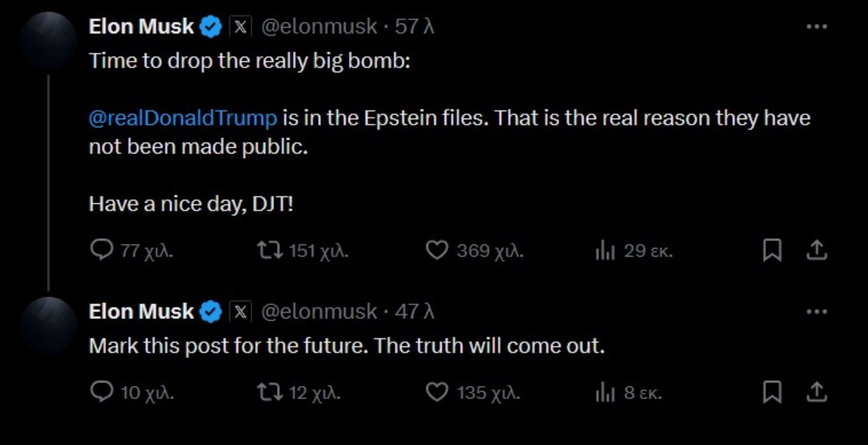Open more options menu on first tweet

tap(815, 24)
